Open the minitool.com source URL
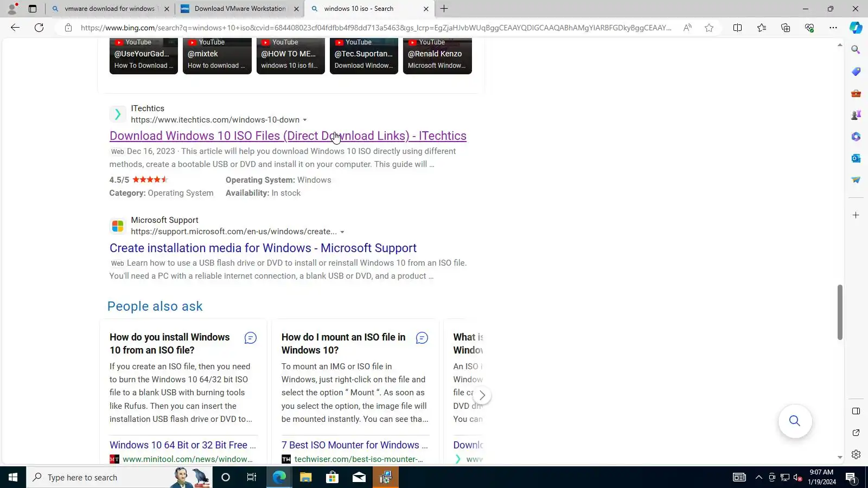 pos(188,459)
